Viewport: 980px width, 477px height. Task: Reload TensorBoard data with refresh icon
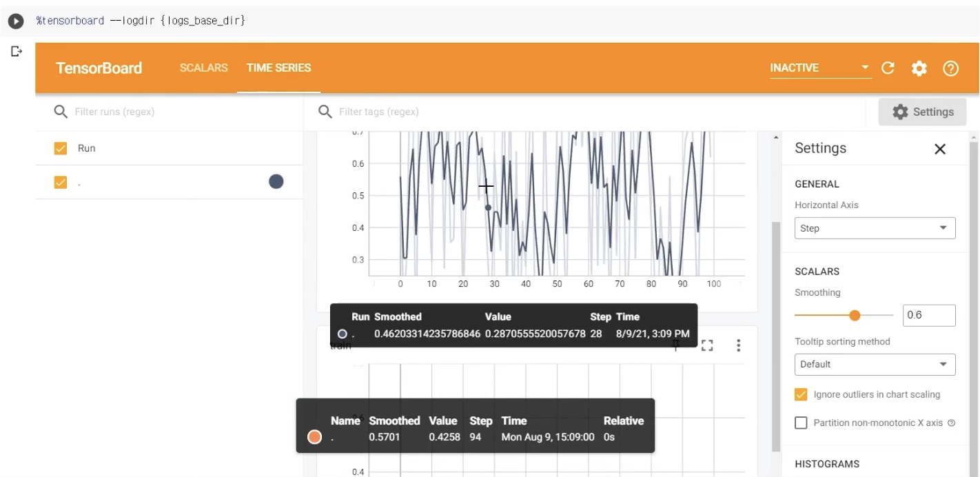coord(888,68)
